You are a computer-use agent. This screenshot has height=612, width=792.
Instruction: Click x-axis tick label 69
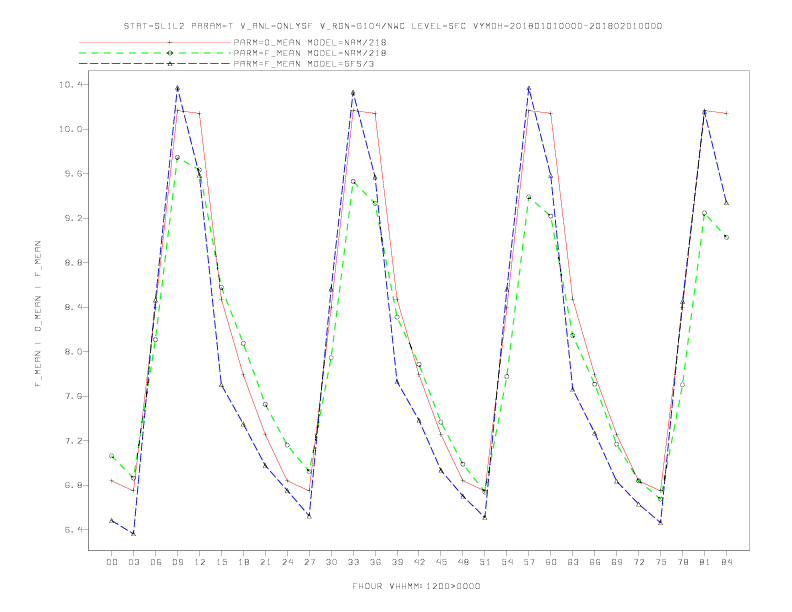pyautogui.click(x=617, y=562)
